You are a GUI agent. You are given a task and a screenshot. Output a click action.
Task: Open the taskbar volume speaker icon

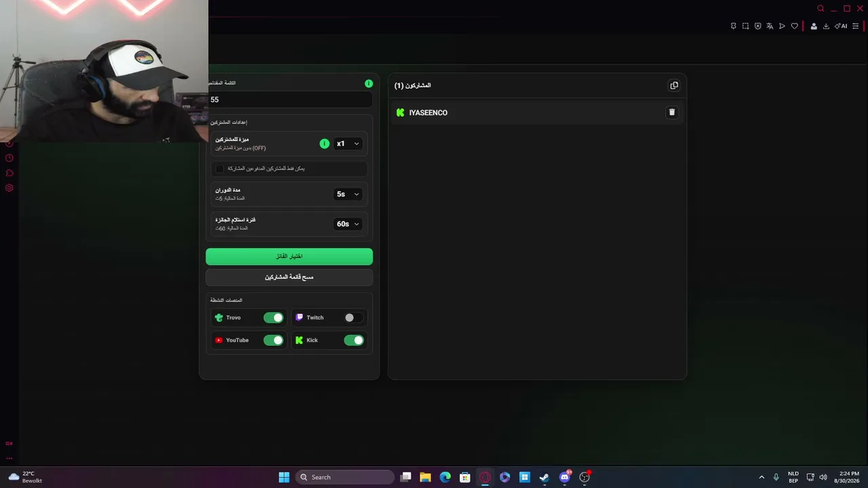[x=823, y=477]
